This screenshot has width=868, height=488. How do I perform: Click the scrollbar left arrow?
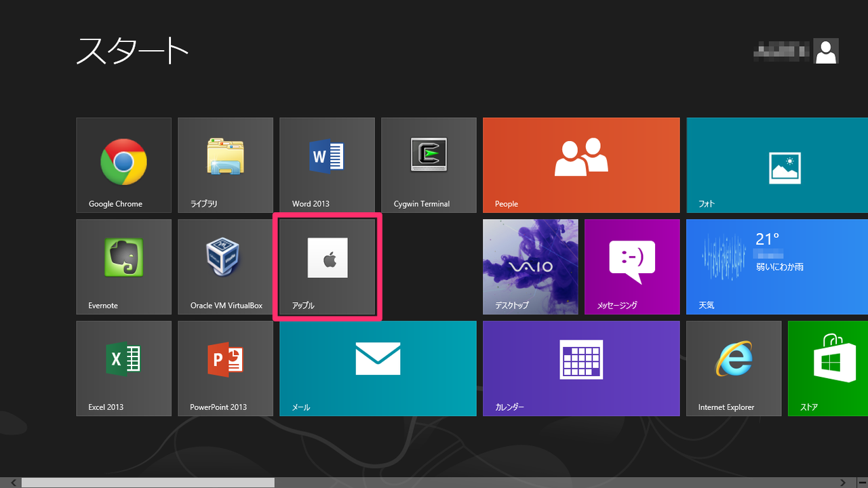12,483
